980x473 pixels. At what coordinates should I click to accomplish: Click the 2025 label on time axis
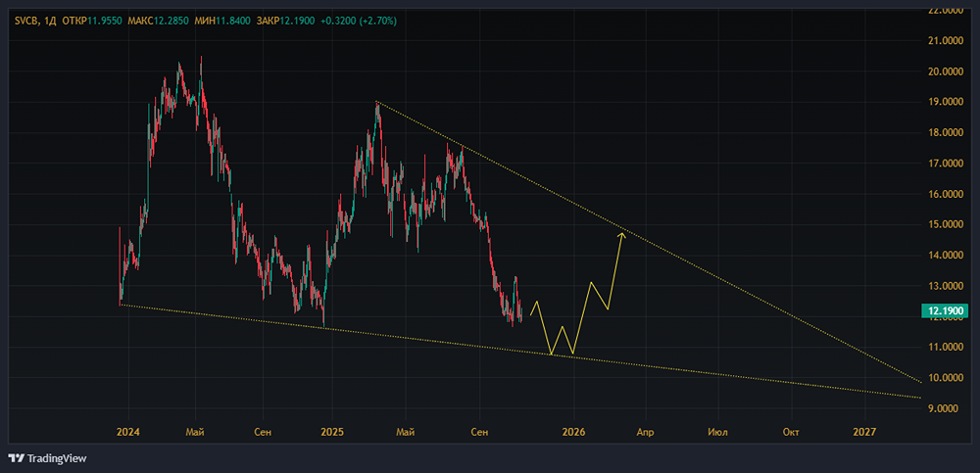coord(331,432)
